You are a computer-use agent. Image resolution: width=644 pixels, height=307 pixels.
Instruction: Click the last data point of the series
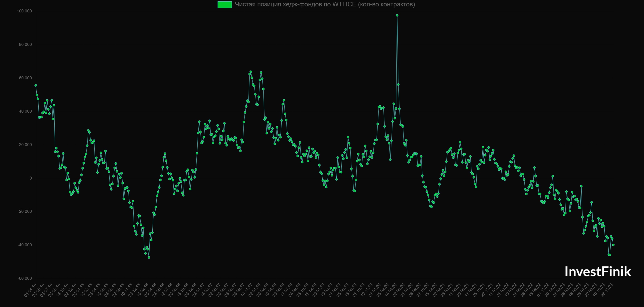click(613, 245)
